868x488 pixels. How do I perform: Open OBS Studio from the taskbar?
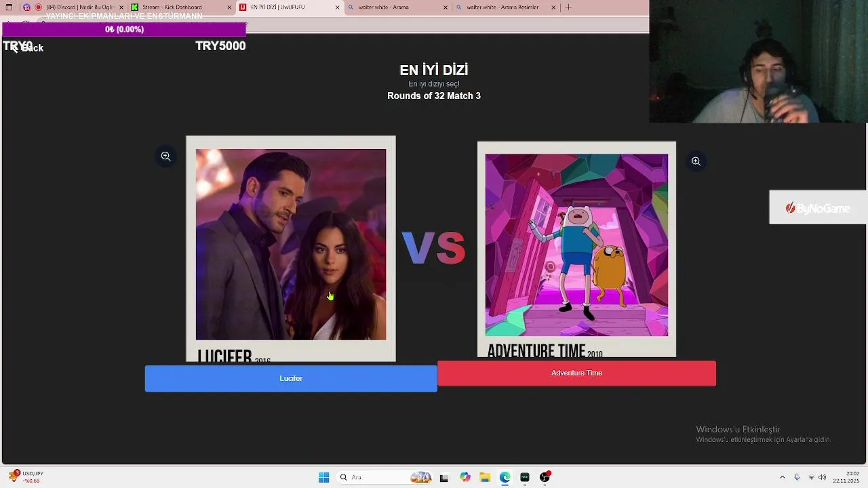pos(545,477)
